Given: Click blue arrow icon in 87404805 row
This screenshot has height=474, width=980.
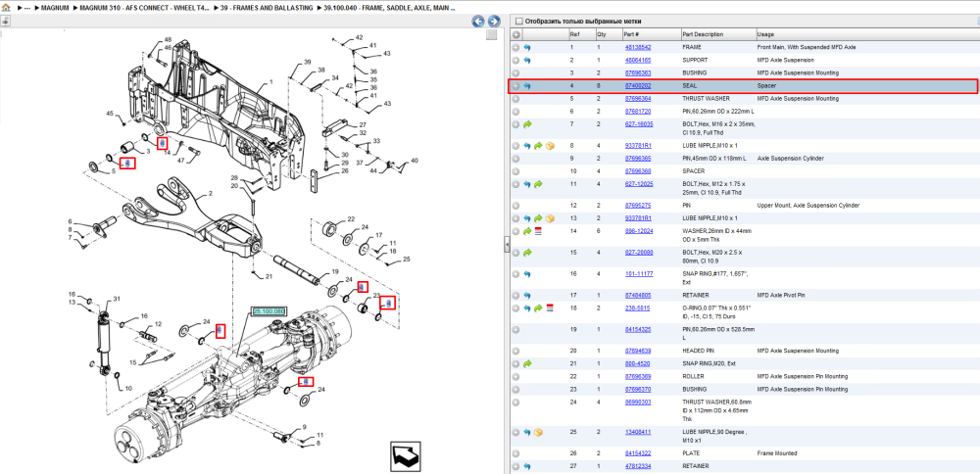Looking at the screenshot, I should 527,296.
